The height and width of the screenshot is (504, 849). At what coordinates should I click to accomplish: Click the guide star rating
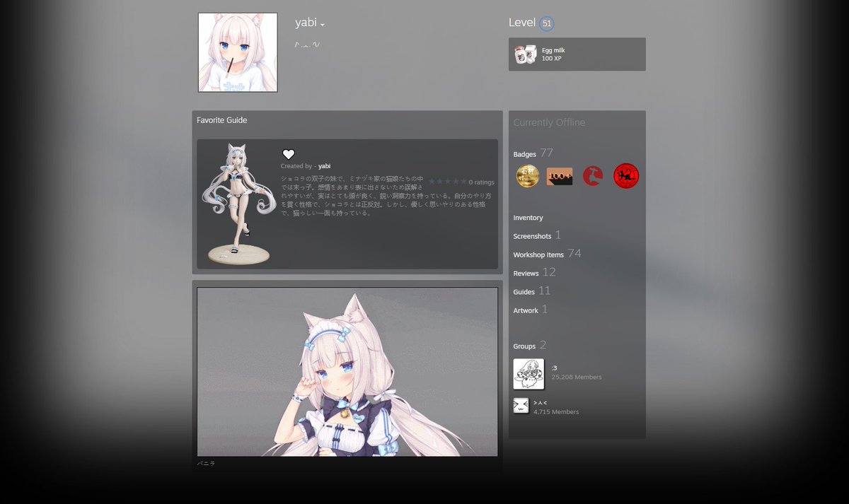click(447, 182)
